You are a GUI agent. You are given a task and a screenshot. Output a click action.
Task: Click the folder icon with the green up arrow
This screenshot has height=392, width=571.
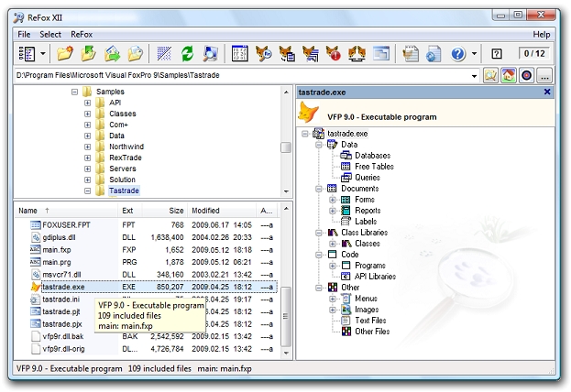[88, 53]
